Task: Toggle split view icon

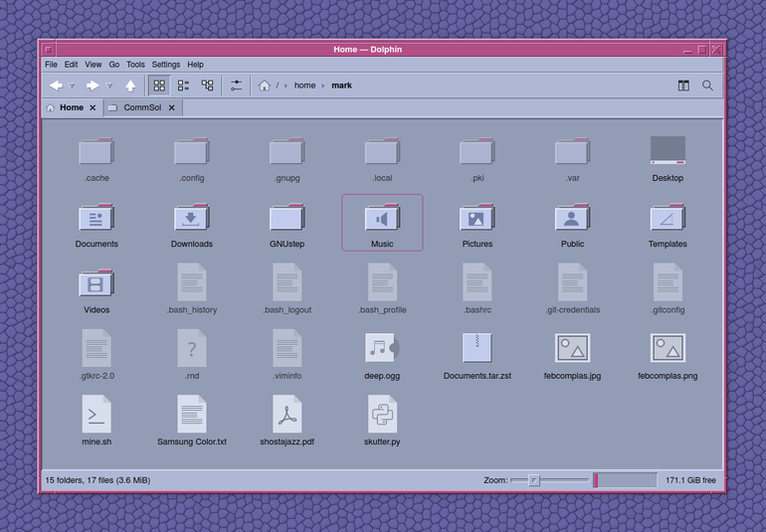Action: 683,86
